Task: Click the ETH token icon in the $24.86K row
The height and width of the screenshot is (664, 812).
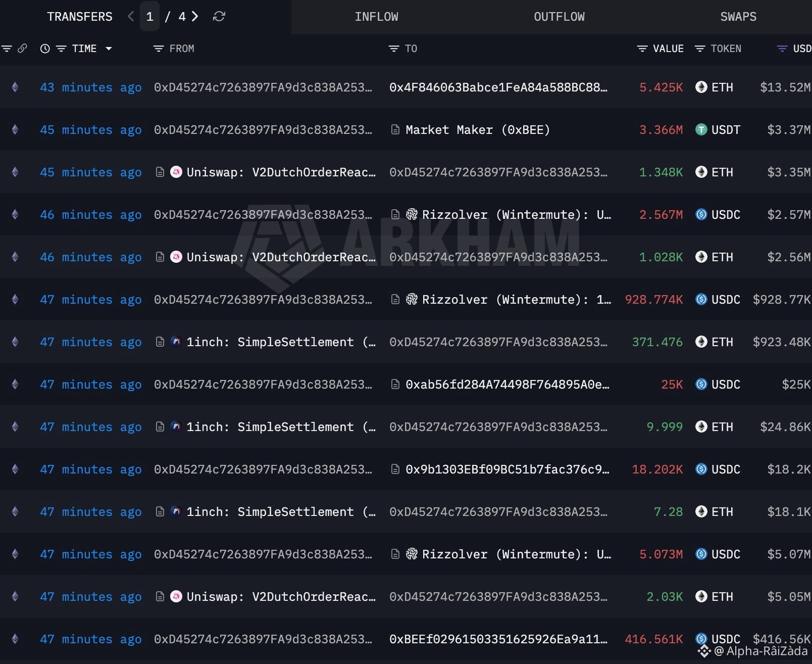Action: click(701, 426)
